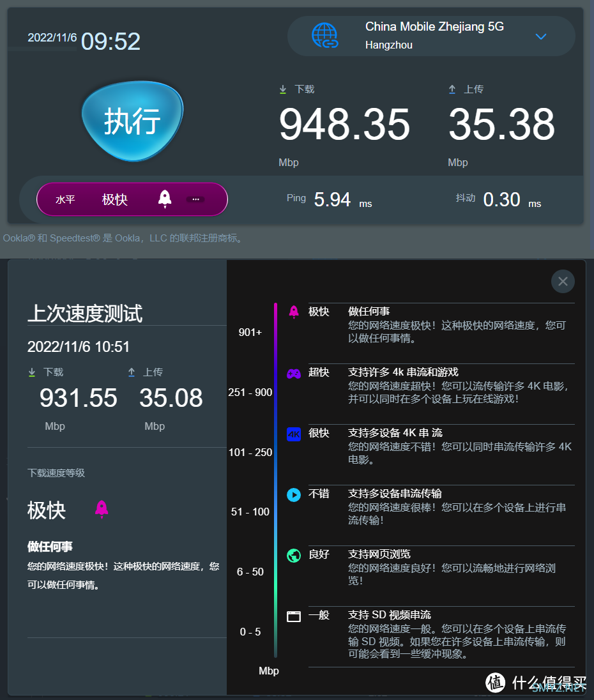The image size is (594, 700).
Task: Click the vertical gradient speed scale bar
Action: click(x=276, y=480)
